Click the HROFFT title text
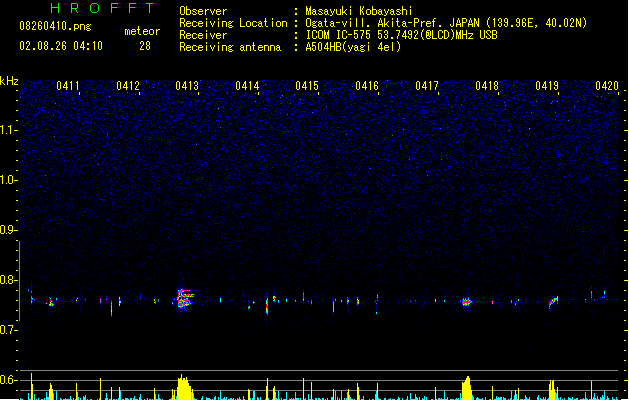Screen dimensions: 629x400 [102, 8]
